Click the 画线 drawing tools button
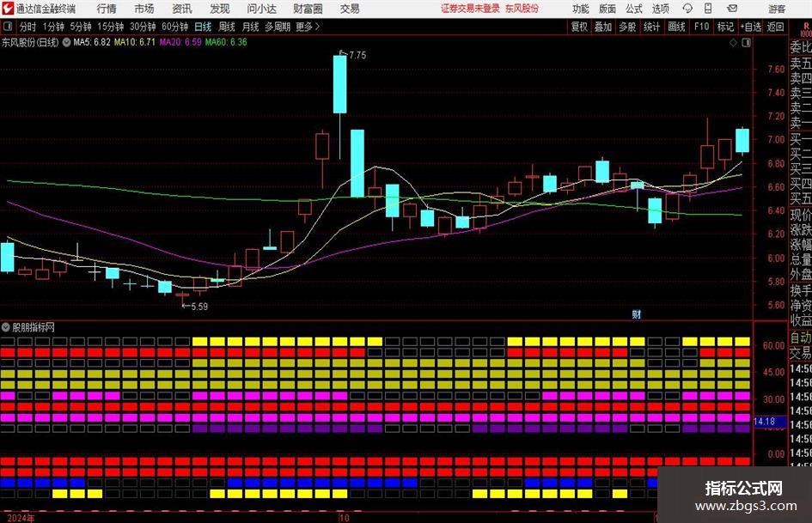The width and height of the screenshot is (812, 523). pyautogui.click(x=676, y=27)
